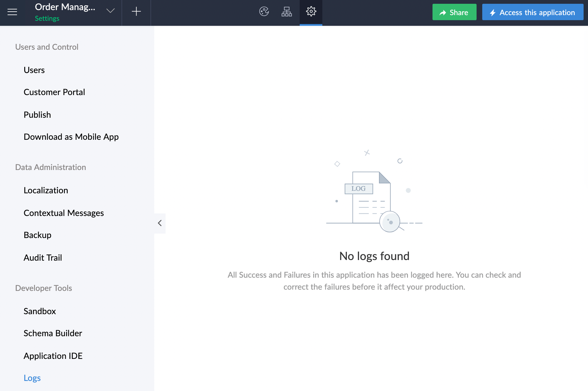Open Users settings page
The width and height of the screenshot is (588, 391).
click(x=34, y=70)
